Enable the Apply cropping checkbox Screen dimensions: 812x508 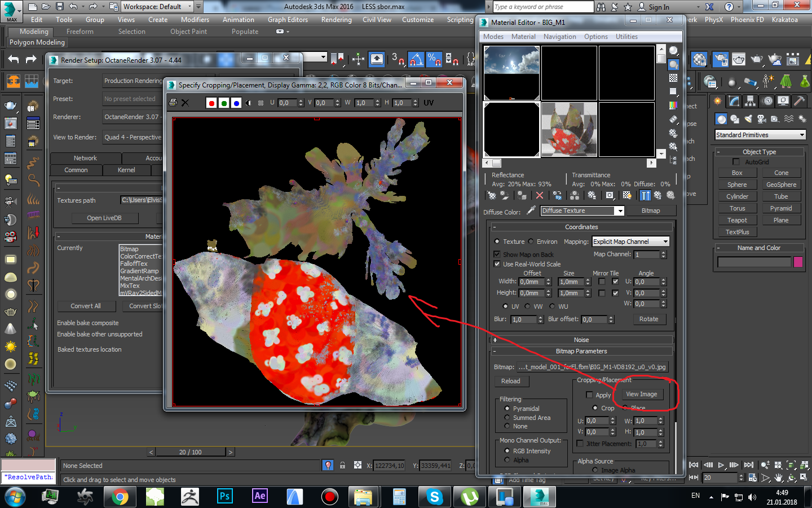(589, 395)
